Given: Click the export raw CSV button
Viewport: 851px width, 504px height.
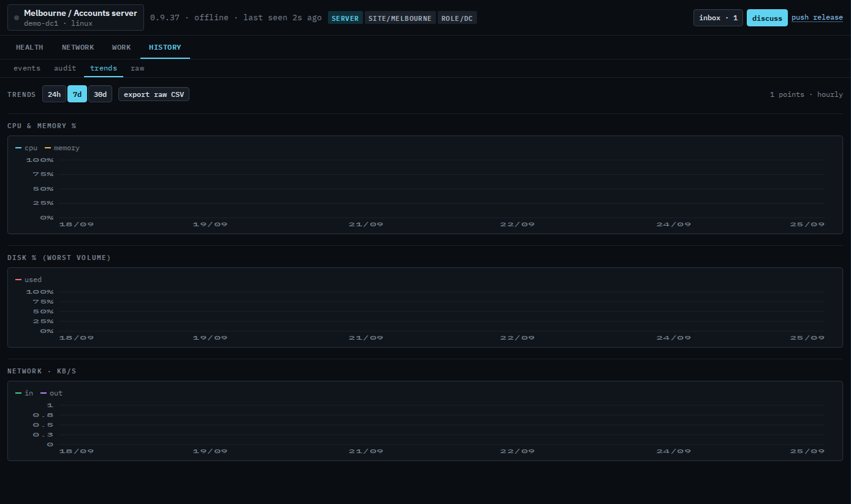Looking at the screenshot, I should [154, 94].
